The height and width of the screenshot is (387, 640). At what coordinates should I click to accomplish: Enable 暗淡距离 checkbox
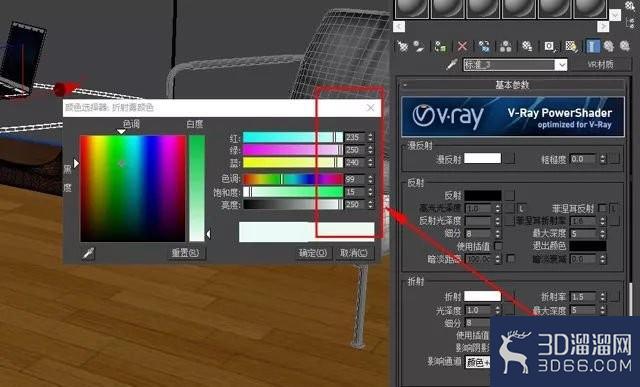tap(510, 258)
